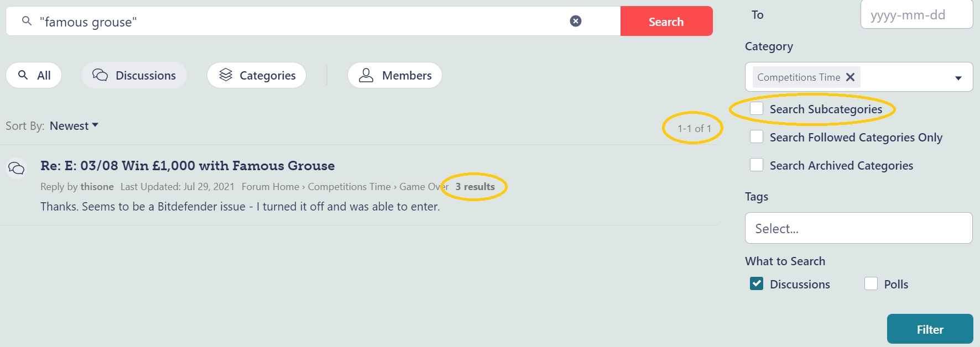This screenshot has width=980, height=347.
Task: Open the Sort By Newest dropdown
Action: [x=74, y=126]
